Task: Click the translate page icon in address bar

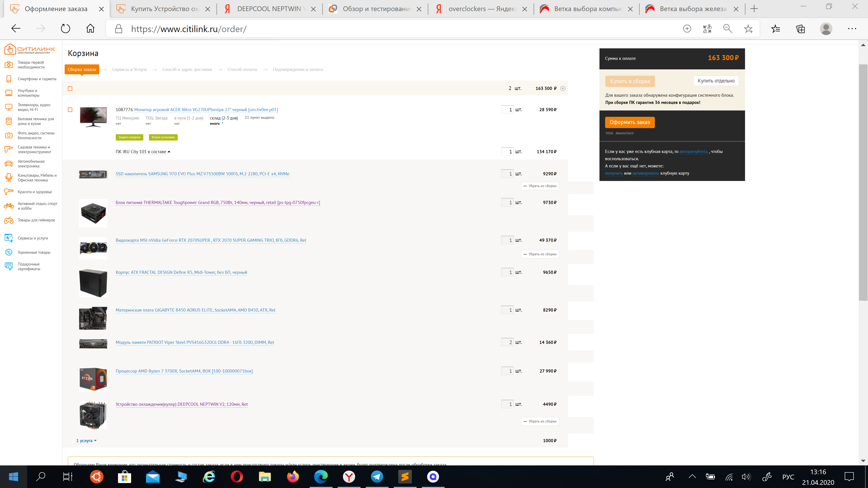Action: (x=707, y=29)
